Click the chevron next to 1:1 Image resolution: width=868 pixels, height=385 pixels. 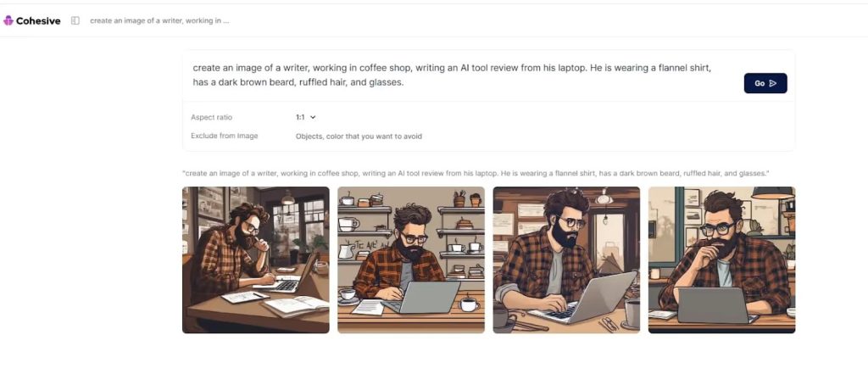(x=313, y=117)
